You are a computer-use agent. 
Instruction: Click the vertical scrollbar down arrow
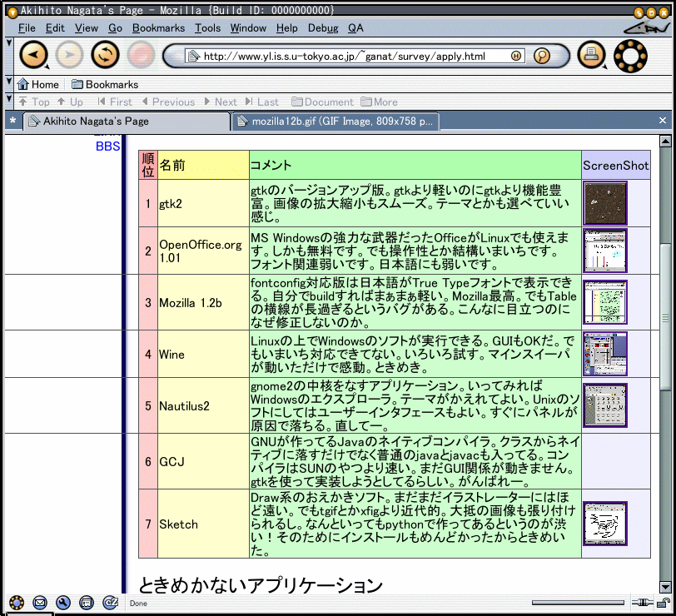(x=665, y=587)
